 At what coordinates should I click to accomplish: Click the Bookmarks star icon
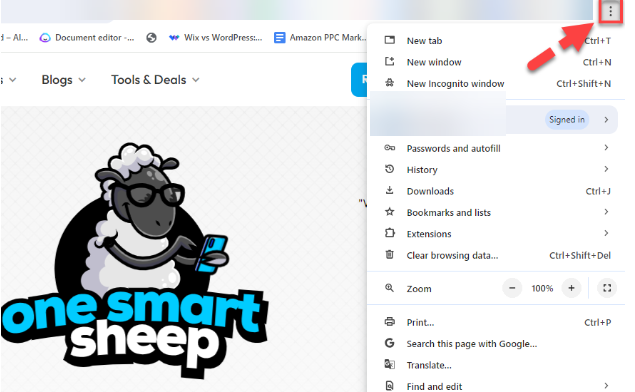point(390,212)
